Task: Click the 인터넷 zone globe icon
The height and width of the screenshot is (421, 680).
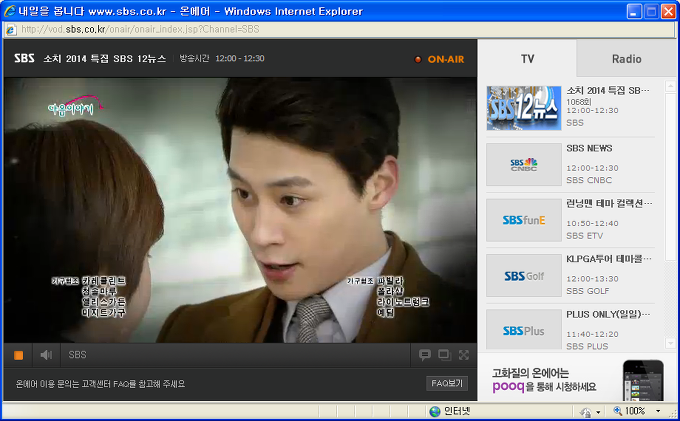Action: pyautogui.click(x=435, y=411)
